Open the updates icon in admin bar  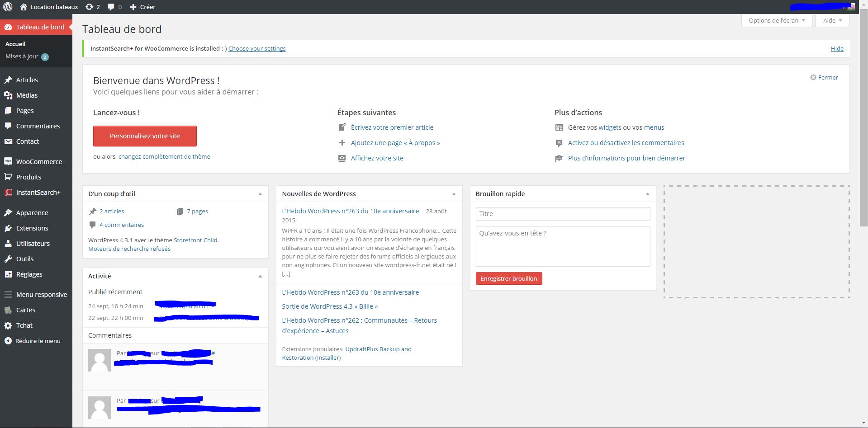click(92, 7)
